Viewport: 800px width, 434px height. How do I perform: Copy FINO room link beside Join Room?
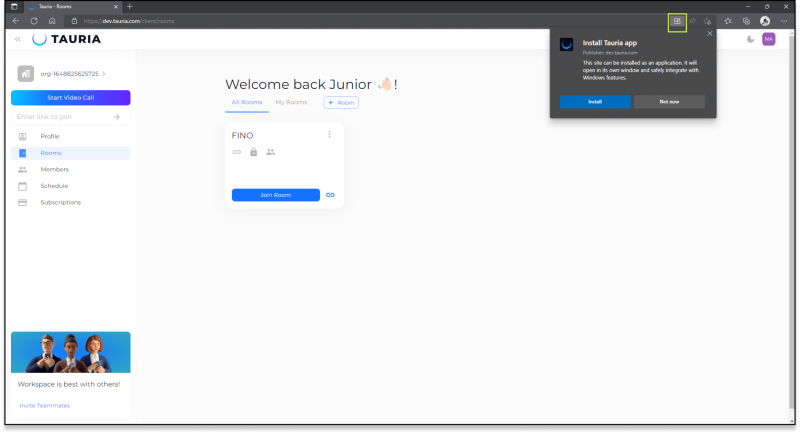(x=330, y=195)
